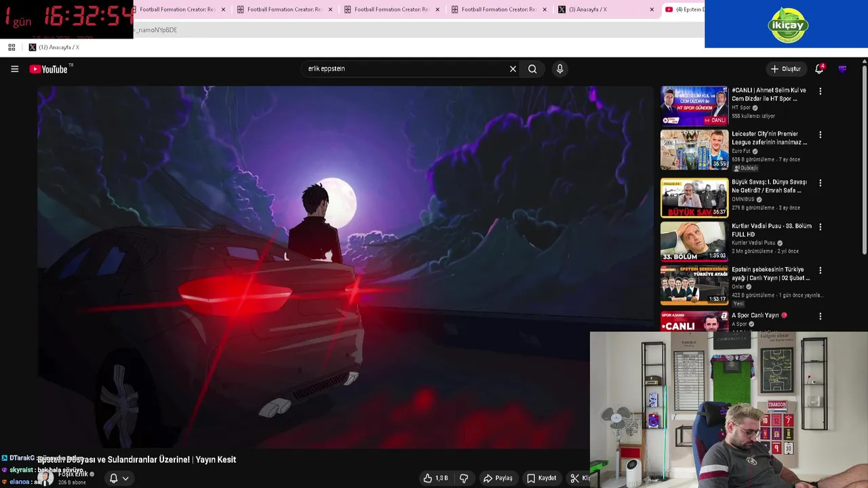Play the A Spor Canlı thumbnail

[694, 321]
